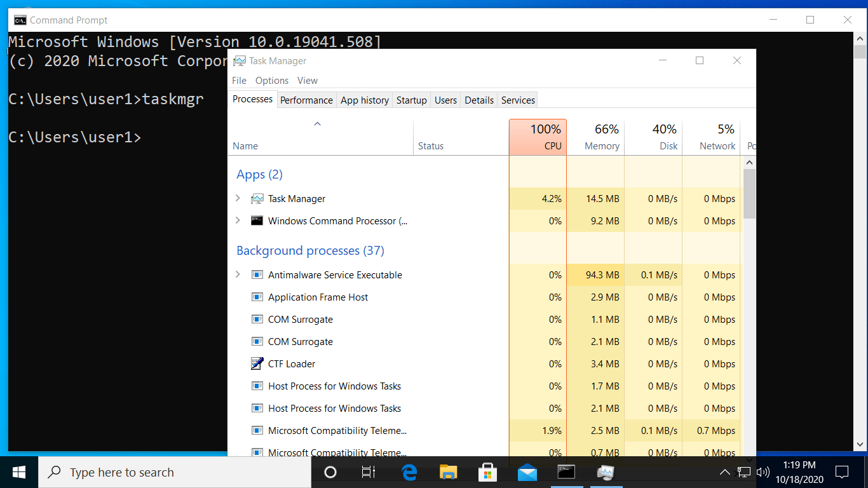The image size is (868, 488).
Task: Click the Windows Command Processor icon
Action: (257, 220)
